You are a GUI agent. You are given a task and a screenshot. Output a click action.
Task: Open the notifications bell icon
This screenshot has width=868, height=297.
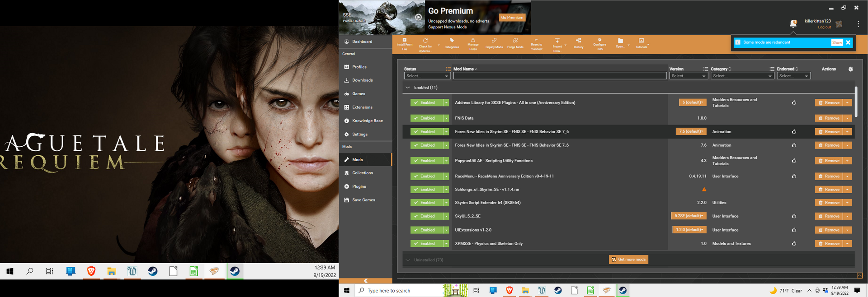(x=793, y=23)
